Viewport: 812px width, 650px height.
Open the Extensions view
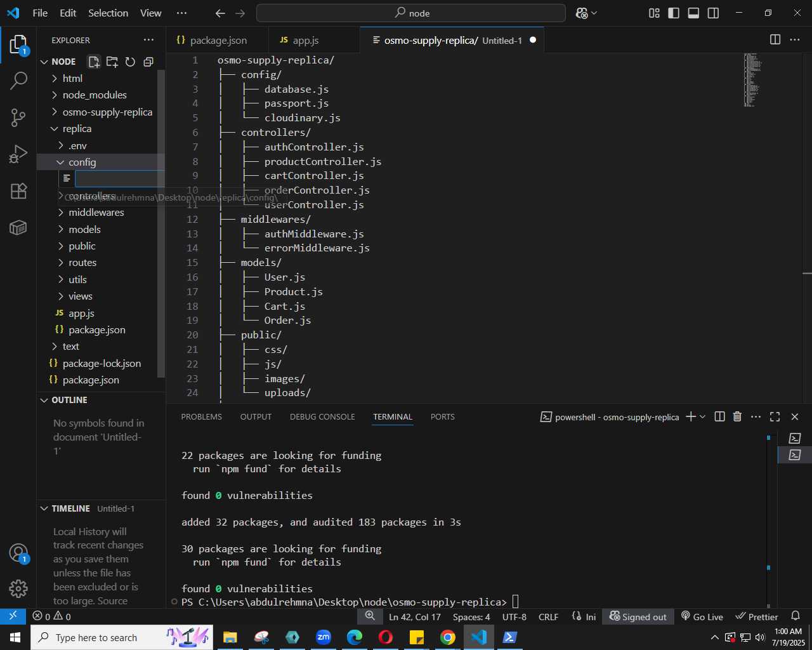coord(18,191)
